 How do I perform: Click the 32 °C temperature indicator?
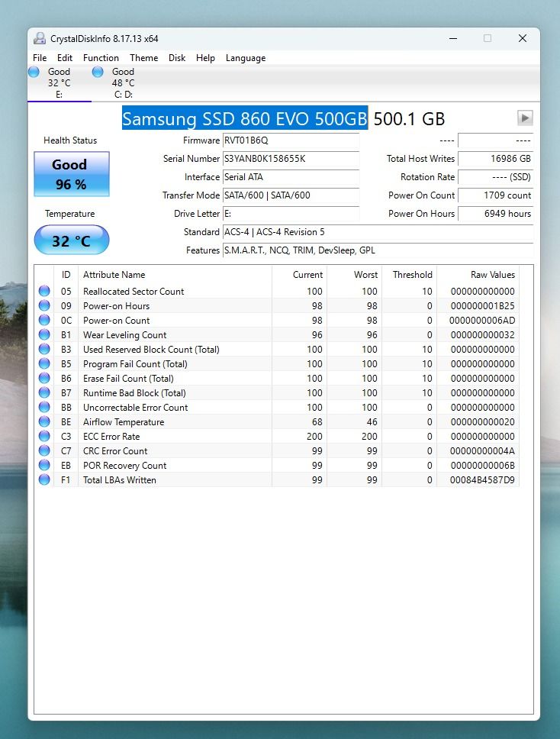click(x=72, y=240)
